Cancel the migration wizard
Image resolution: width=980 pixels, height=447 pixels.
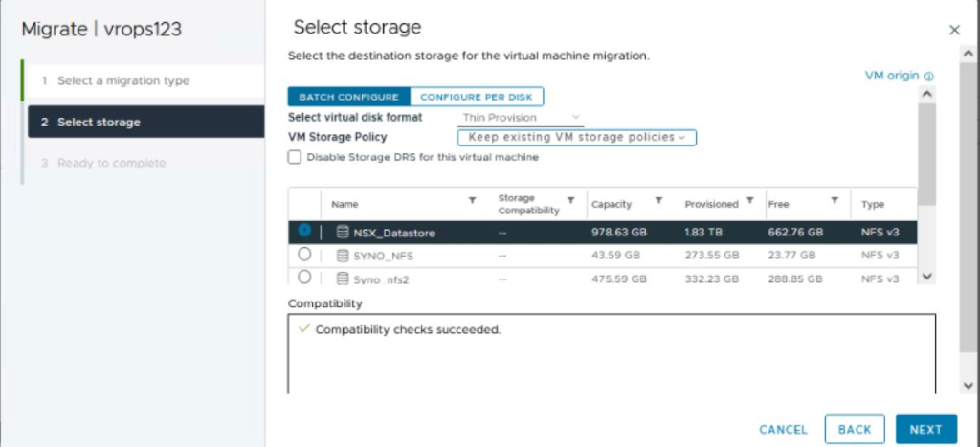point(783,430)
